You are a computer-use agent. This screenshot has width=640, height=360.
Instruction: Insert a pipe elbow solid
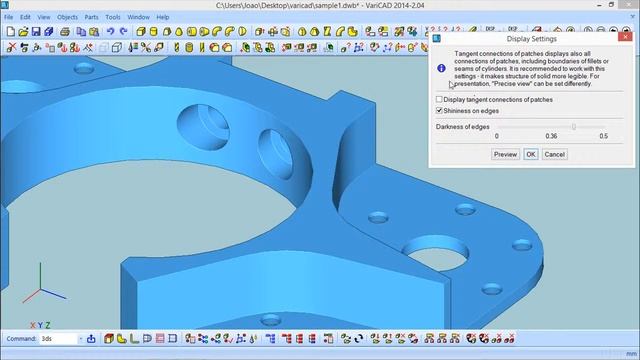click(x=229, y=31)
